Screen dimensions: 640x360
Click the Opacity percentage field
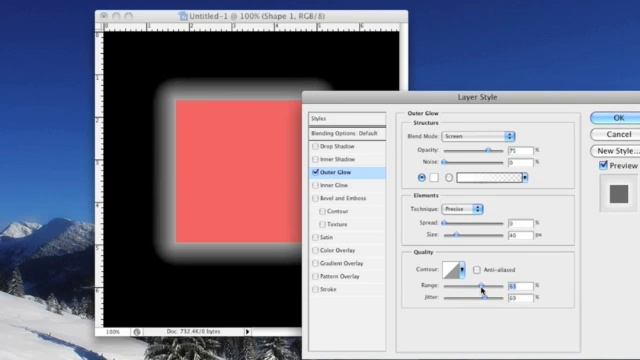(x=520, y=151)
